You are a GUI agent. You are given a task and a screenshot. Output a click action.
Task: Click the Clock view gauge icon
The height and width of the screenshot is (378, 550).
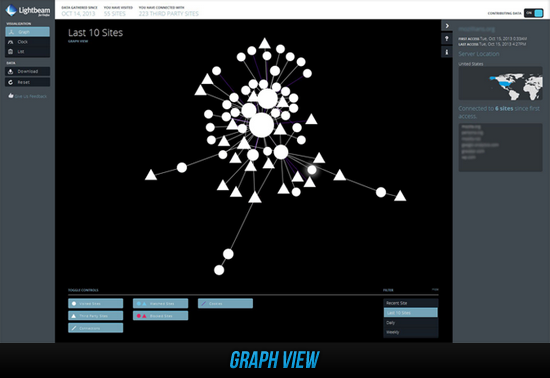[x=11, y=42]
